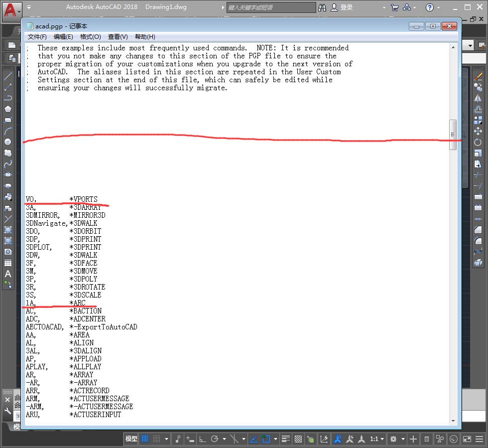Click the Array tool in the modify toolbar
This screenshot has width=488, height=448.
point(478,120)
